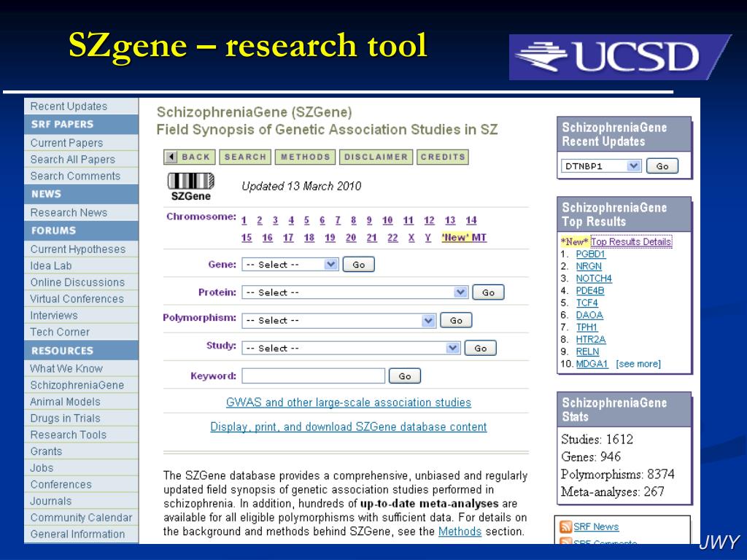Open Display, print, and download SZGene content

coord(348,427)
